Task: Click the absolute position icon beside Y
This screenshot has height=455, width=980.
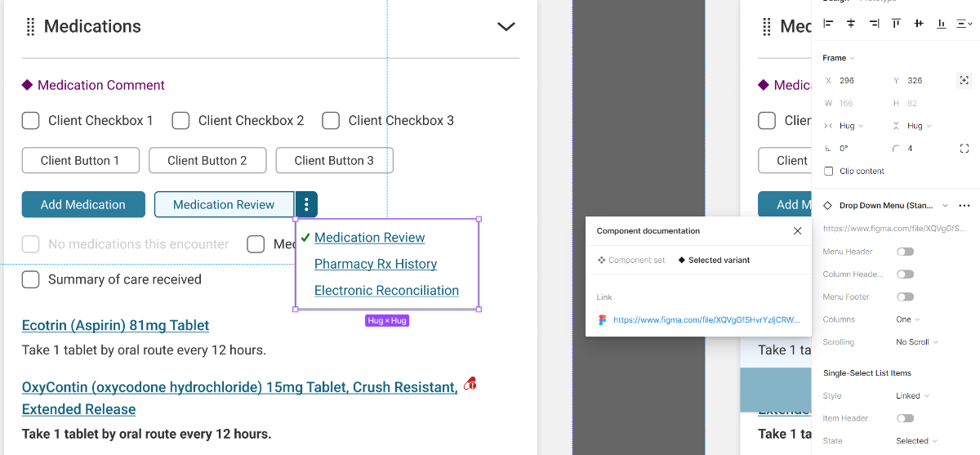Action: tap(964, 80)
